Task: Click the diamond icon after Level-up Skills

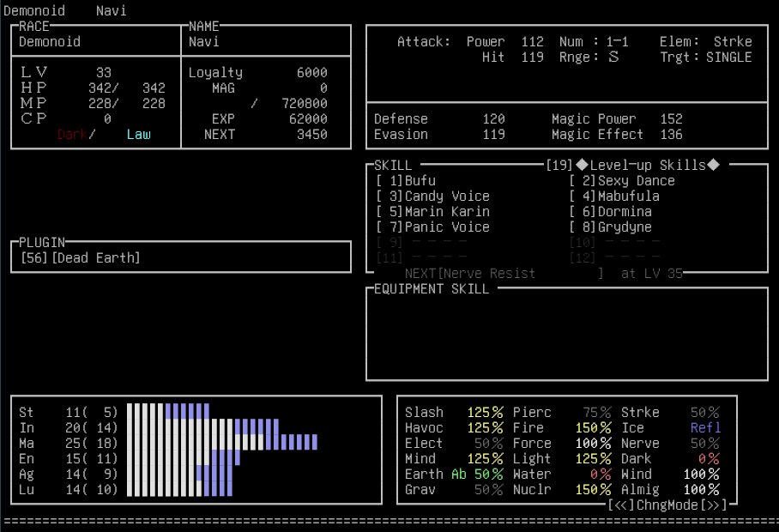Action: click(714, 165)
